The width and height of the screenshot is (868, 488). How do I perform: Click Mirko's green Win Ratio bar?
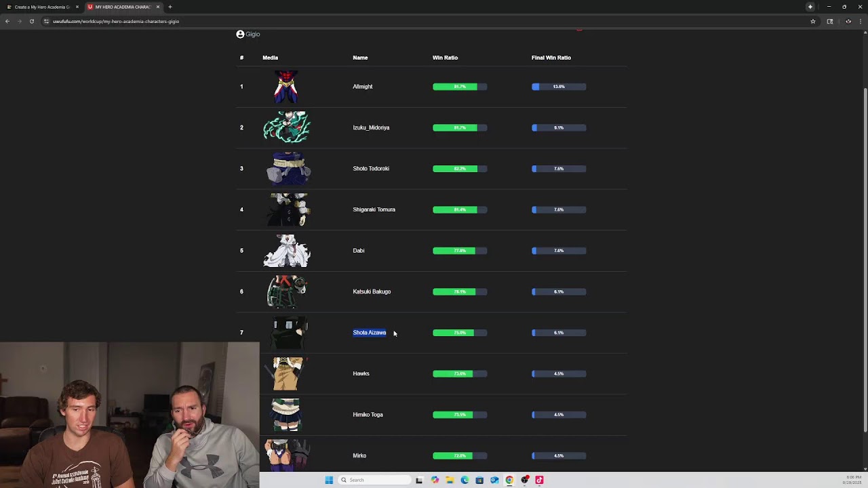[x=452, y=455]
